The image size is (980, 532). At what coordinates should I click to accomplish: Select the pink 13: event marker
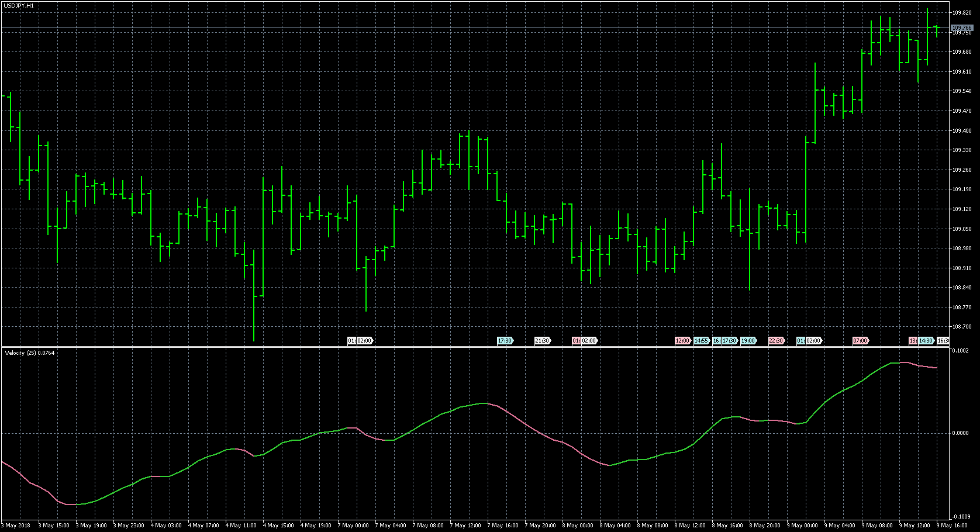(x=913, y=341)
